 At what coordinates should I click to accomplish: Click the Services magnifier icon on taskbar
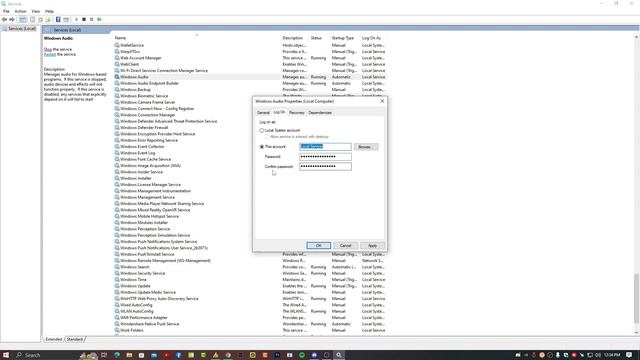click(x=338, y=355)
